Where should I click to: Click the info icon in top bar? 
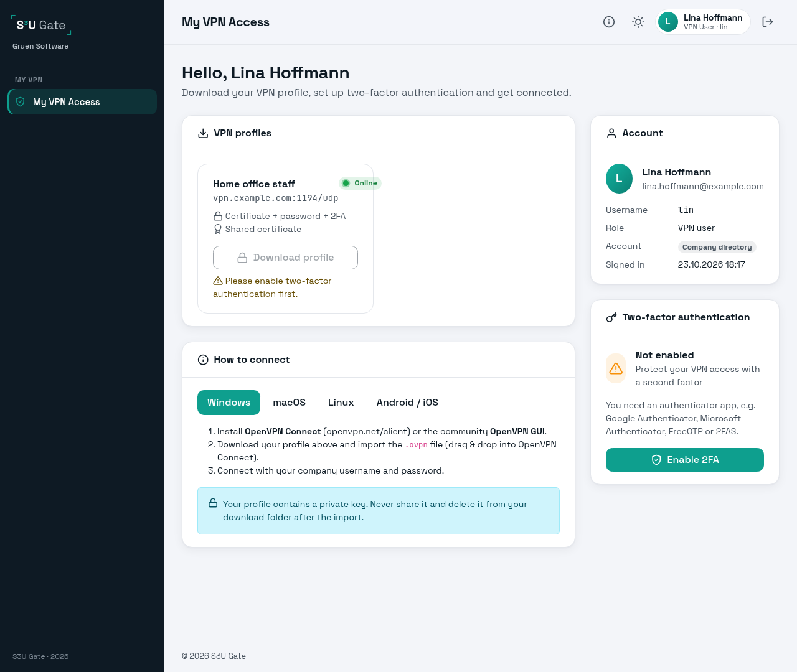tap(609, 22)
